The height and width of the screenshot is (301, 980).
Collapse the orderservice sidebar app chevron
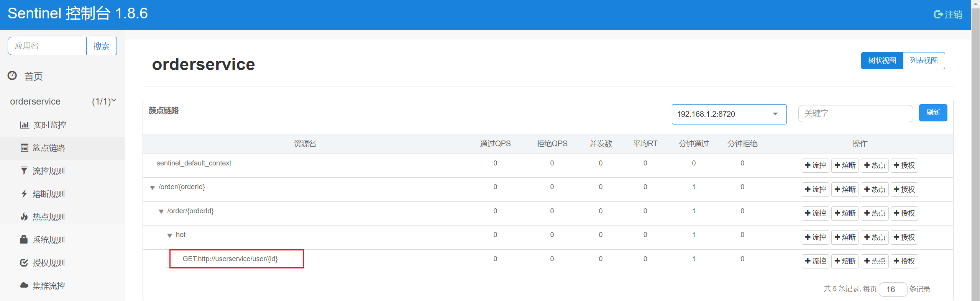[114, 100]
